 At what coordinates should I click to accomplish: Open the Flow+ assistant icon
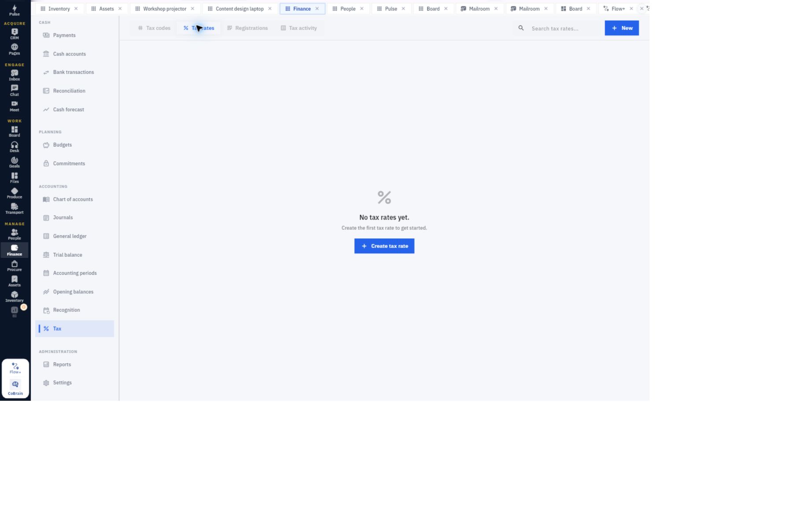tap(15, 368)
